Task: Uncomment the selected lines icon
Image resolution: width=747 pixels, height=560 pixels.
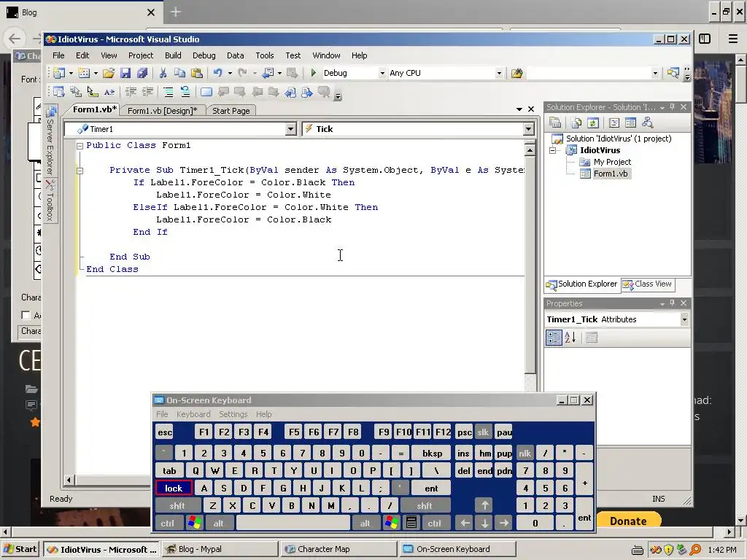Action: [x=185, y=92]
